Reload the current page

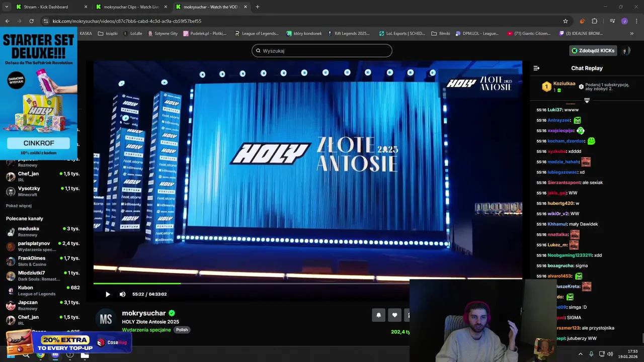point(31,21)
